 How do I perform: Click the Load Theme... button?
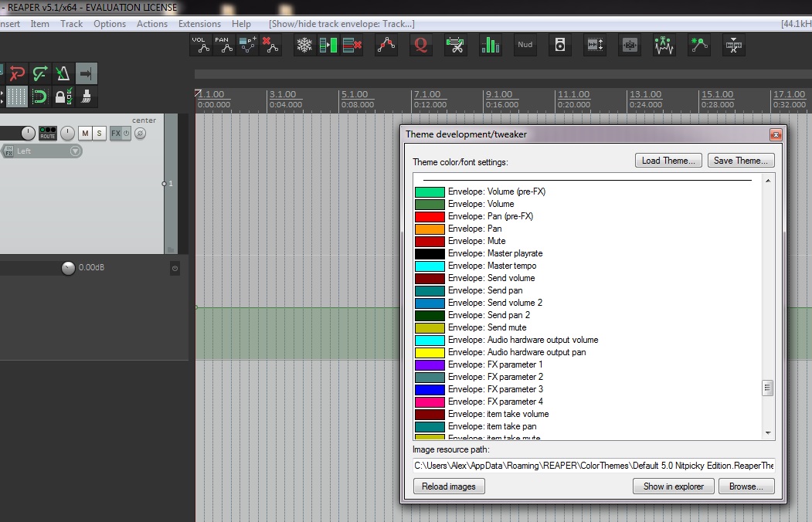click(668, 161)
